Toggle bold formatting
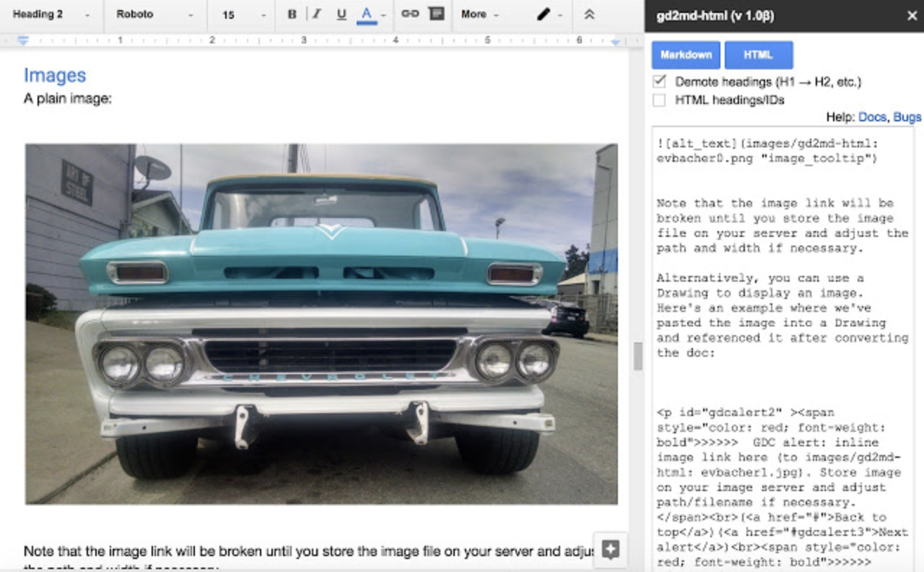 pos(292,14)
